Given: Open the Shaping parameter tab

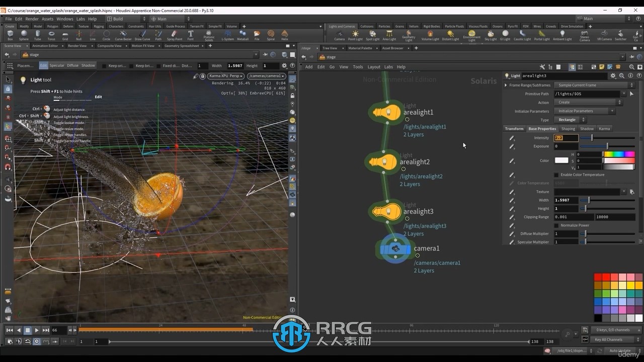Looking at the screenshot, I should point(568,129).
